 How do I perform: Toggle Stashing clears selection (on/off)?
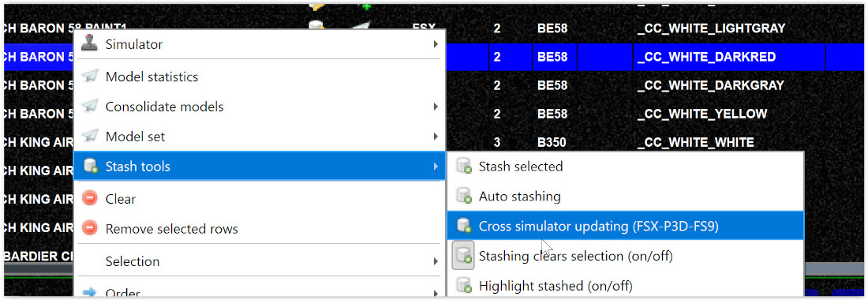click(625, 256)
